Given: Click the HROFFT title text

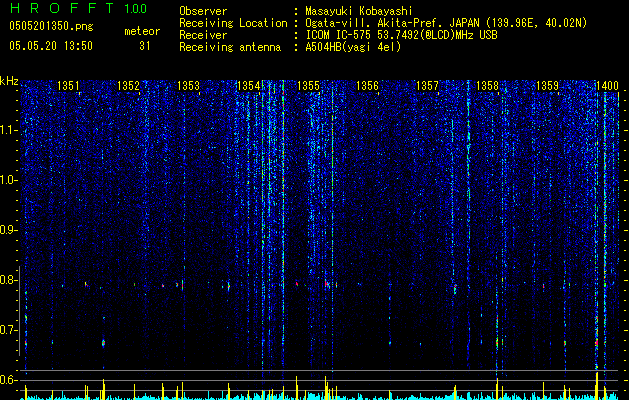Looking at the screenshot, I should coord(61,8).
